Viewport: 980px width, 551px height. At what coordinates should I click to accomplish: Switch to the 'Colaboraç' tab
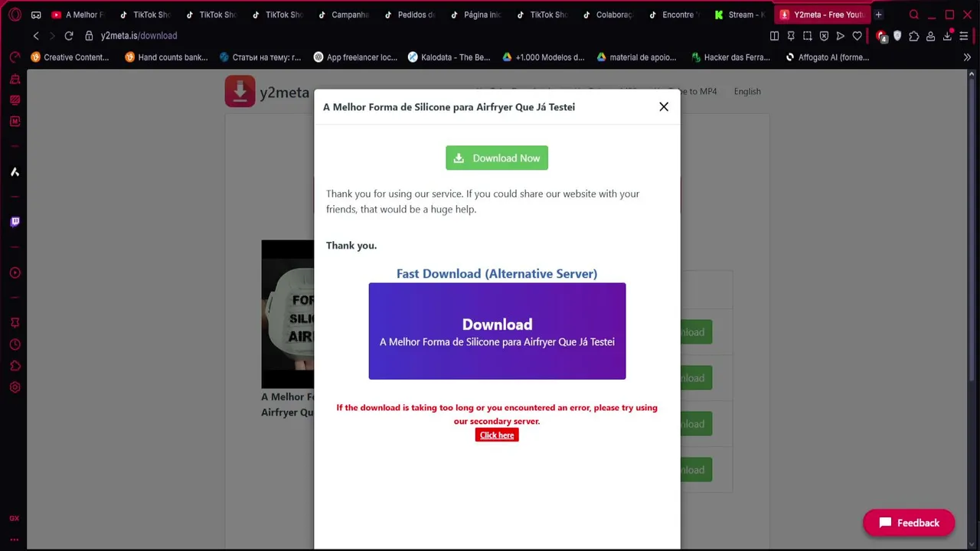tap(608, 15)
